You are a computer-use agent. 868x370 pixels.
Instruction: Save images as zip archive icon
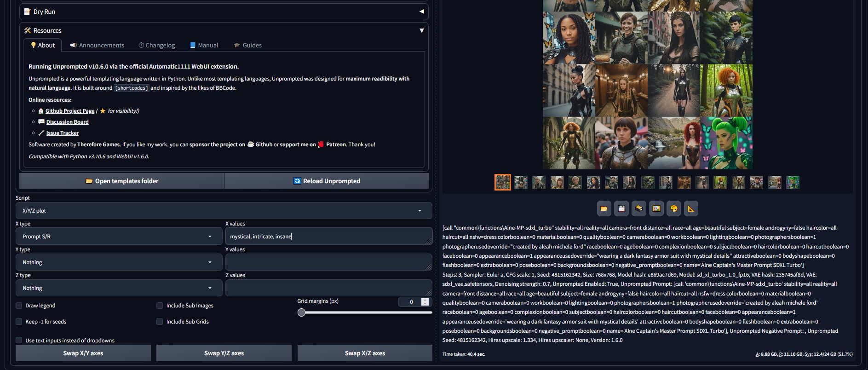[639, 208]
